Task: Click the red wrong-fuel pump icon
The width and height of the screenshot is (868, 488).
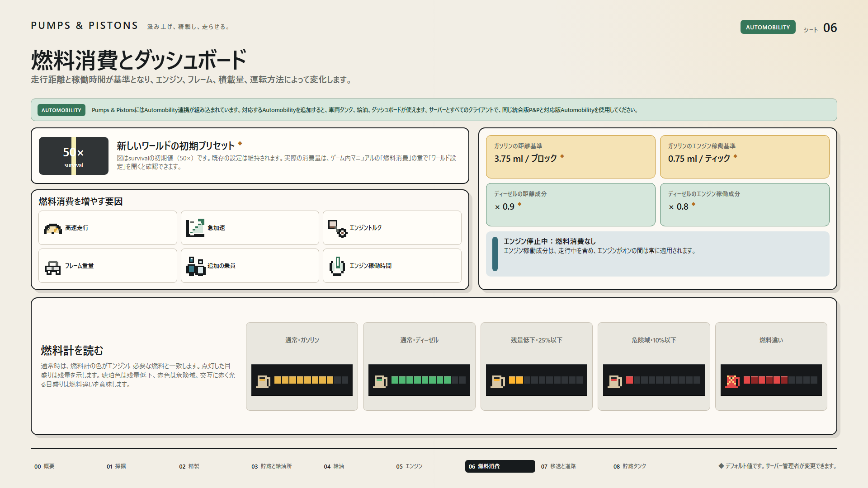Action: (x=732, y=381)
